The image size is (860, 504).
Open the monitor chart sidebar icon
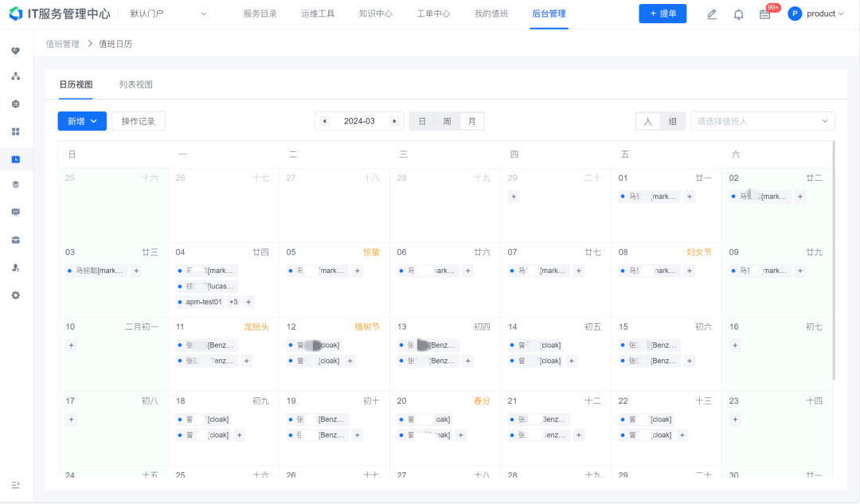click(x=16, y=213)
